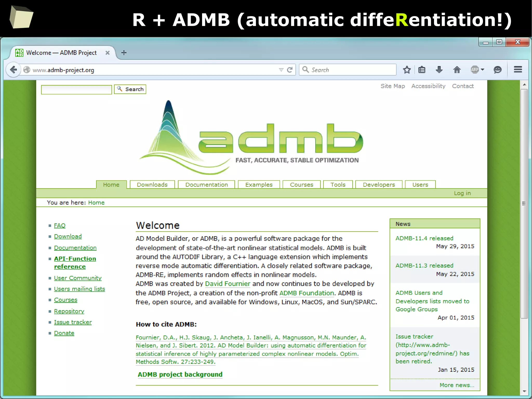Screen dimensions: 532x399
Task: Click the ADMB logo image
Action: tap(251, 137)
